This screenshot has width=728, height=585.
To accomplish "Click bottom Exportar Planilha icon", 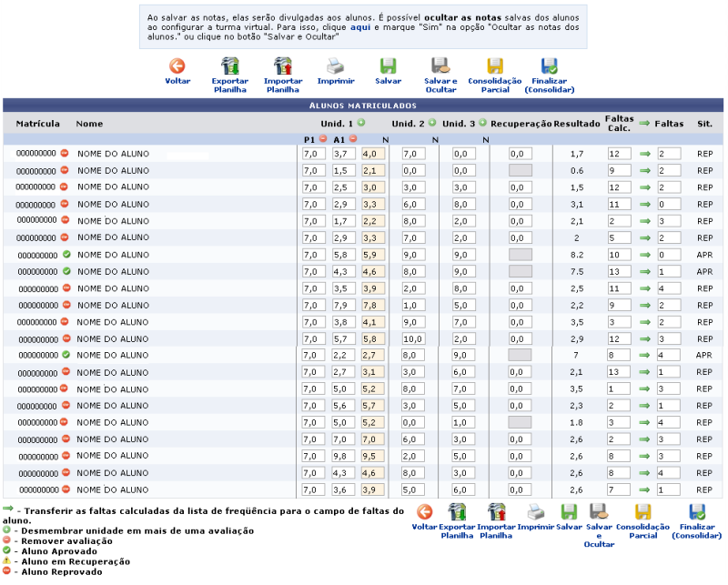I will pos(457,512).
